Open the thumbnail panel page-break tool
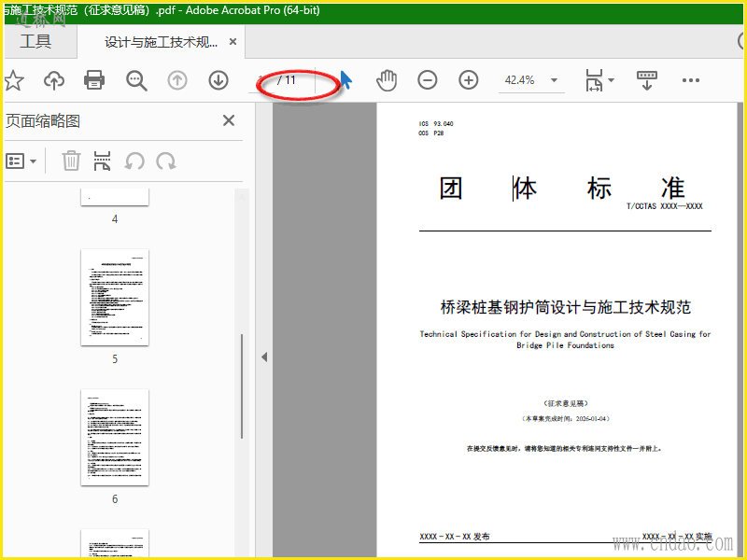The width and height of the screenshot is (747, 560). (102, 161)
